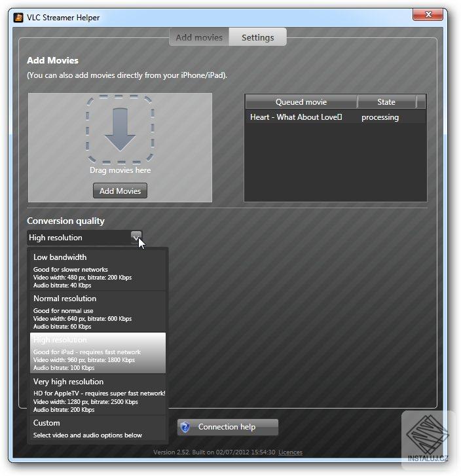Click the Add Movies button
Image resolution: width=461 pixels, height=476 pixels.
[x=120, y=191]
